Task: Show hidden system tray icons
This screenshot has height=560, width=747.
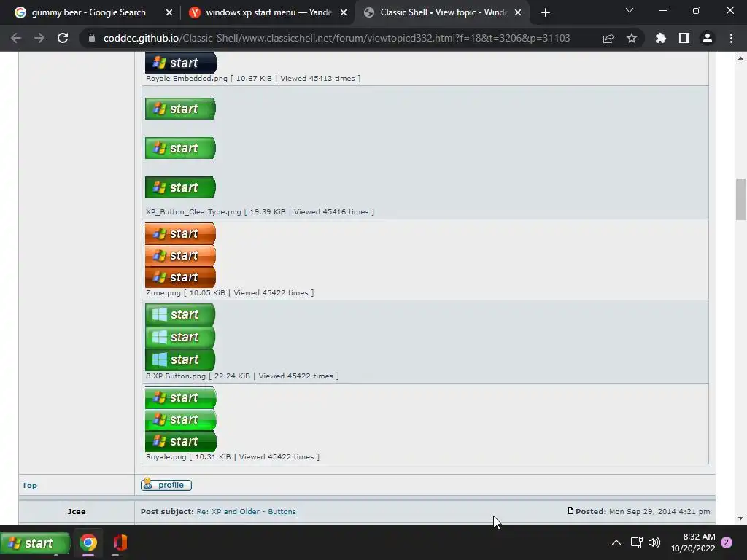Action: point(616,542)
